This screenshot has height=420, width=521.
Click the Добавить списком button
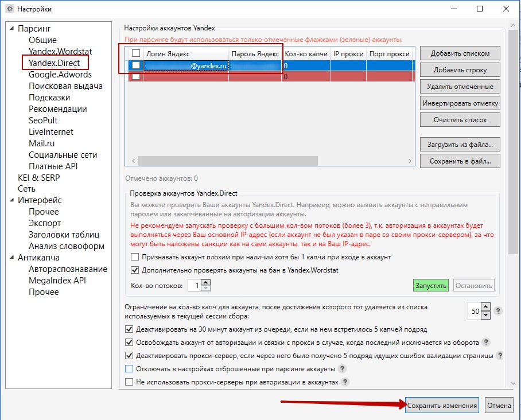[x=460, y=53]
